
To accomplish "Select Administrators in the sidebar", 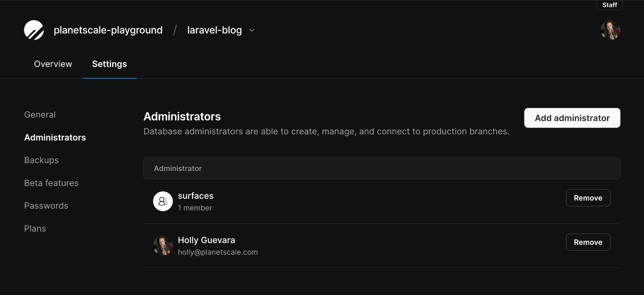I will pos(55,137).
